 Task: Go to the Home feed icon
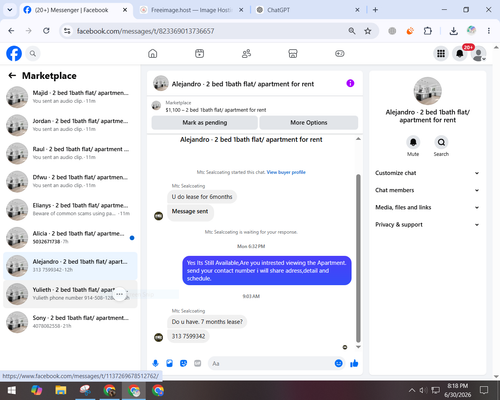[x=153, y=53]
